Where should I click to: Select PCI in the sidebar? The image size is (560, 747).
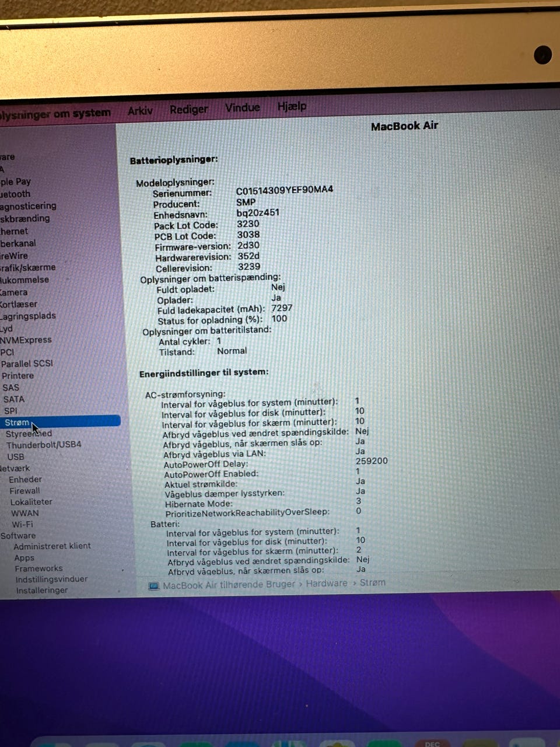pos(7,352)
